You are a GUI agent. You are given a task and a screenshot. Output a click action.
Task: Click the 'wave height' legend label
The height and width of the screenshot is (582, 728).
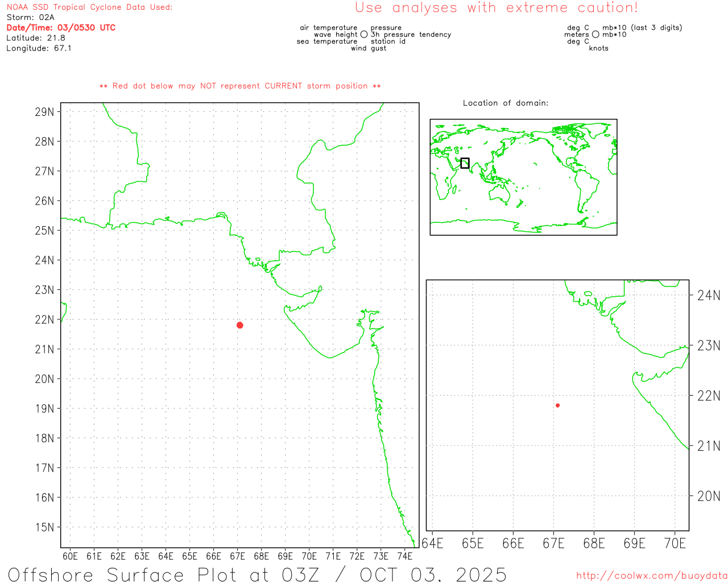point(336,35)
